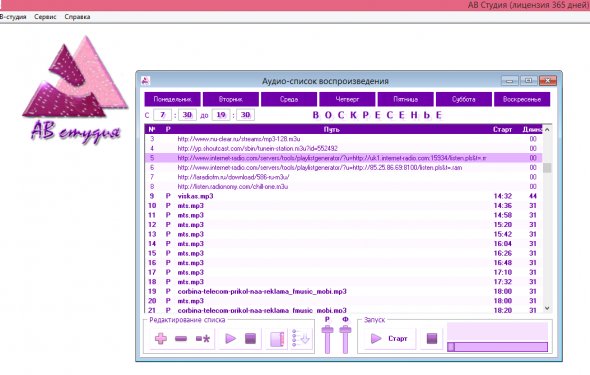
Task: Select row 9 viskas.mp3
Action: tap(343, 196)
